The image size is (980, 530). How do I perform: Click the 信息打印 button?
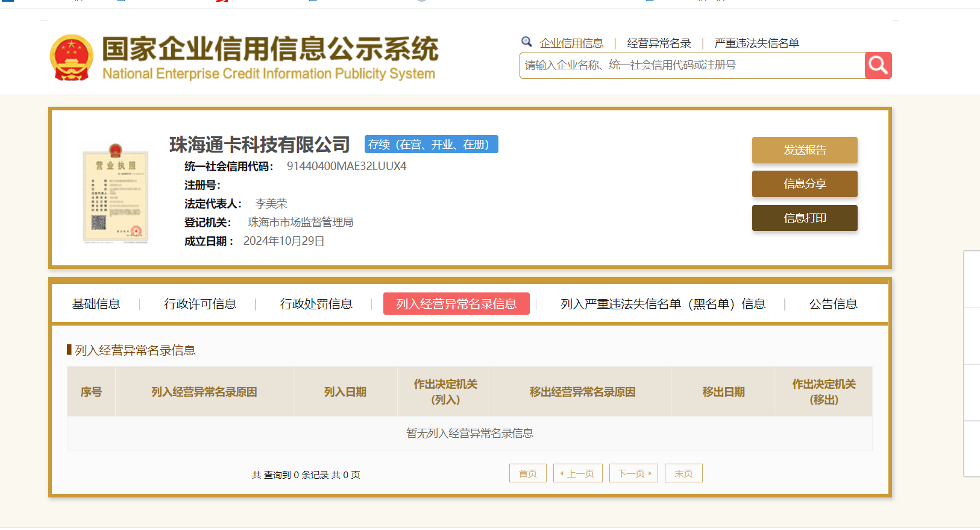[805, 218]
